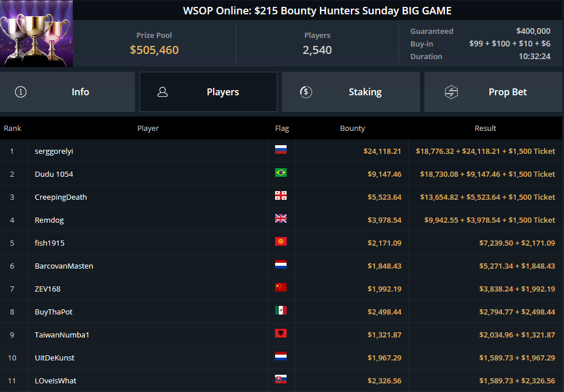Viewport: 564px width, 392px height.
Task: Click the China flag for ZEV168
Action: pos(280,288)
